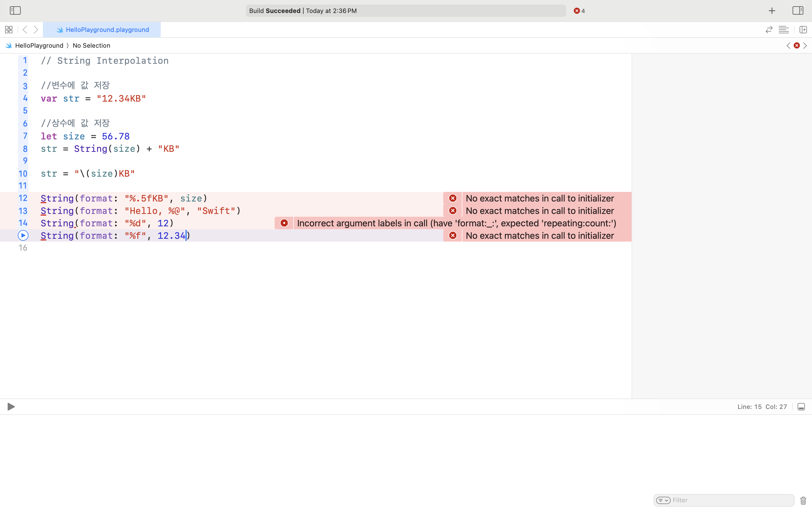Click the Filter field in console
The width and height of the screenshot is (812, 508).
point(724,500)
